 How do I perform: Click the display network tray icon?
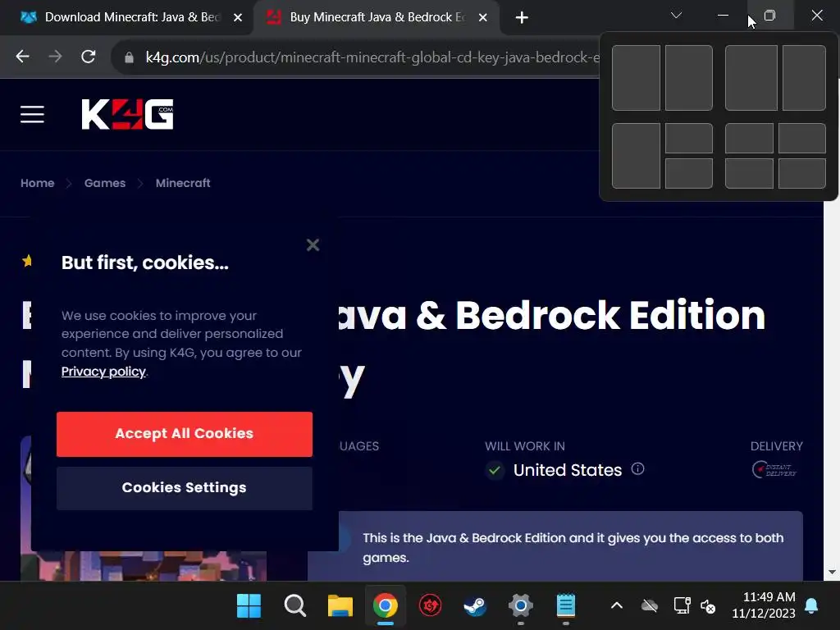(x=682, y=606)
